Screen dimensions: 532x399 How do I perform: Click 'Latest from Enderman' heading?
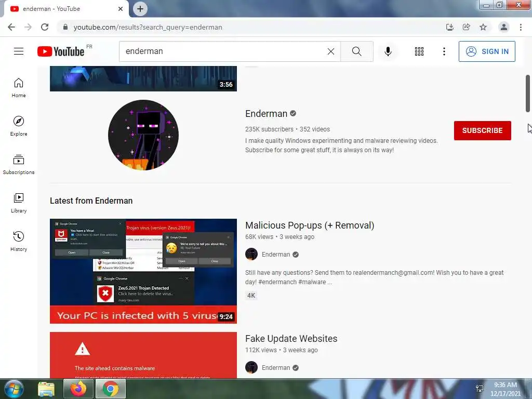[91, 201]
